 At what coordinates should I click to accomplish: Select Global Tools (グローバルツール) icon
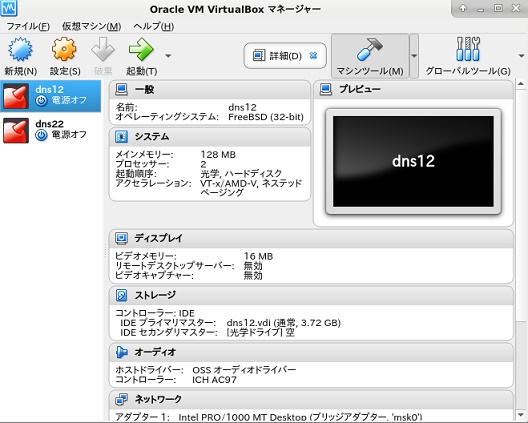coord(468,49)
